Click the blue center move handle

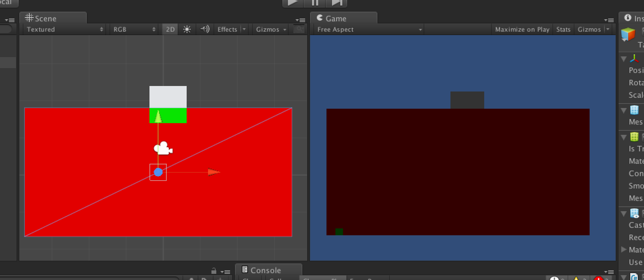click(x=158, y=172)
